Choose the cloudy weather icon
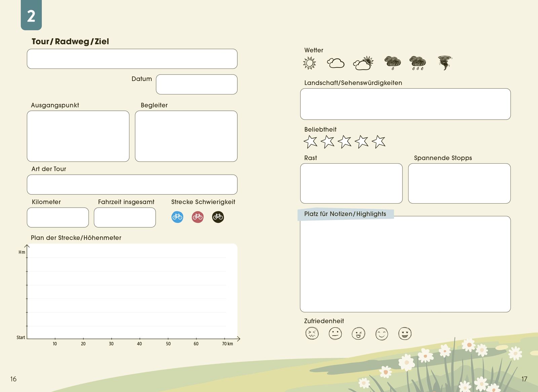The height and width of the screenshot is (392, 538). [x=336, y=63]
